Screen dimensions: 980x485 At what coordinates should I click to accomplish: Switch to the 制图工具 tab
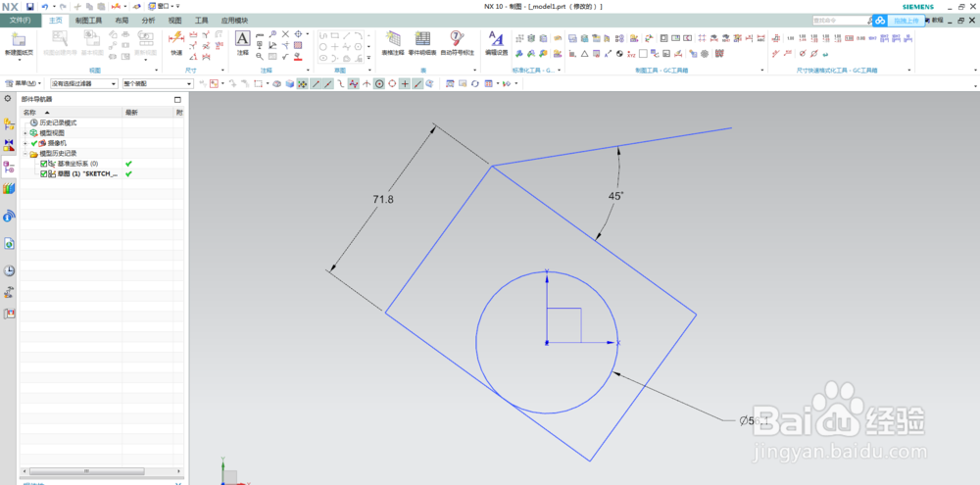point(88,21)
